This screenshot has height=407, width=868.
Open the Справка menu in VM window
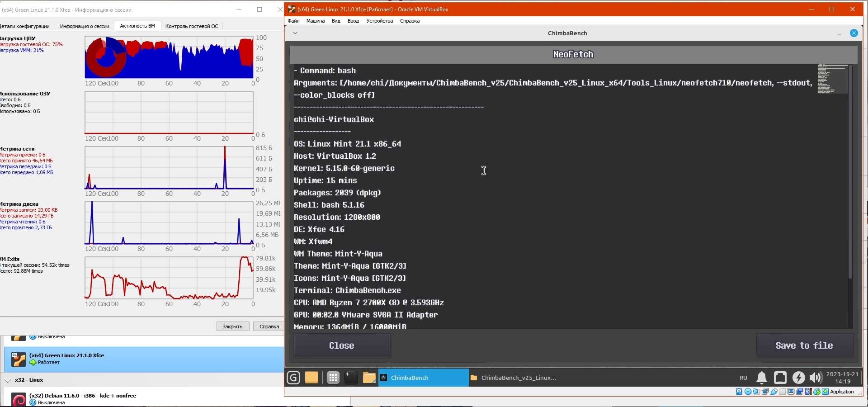click(x=410, y=21)
